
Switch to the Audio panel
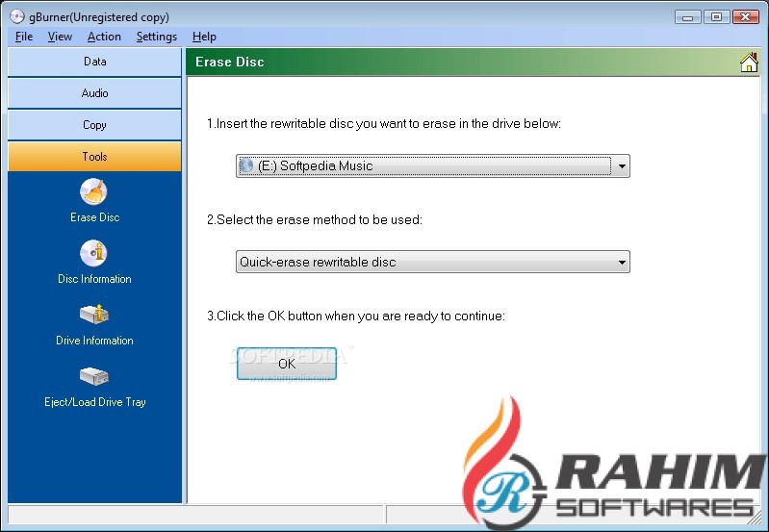click(94, 93)
